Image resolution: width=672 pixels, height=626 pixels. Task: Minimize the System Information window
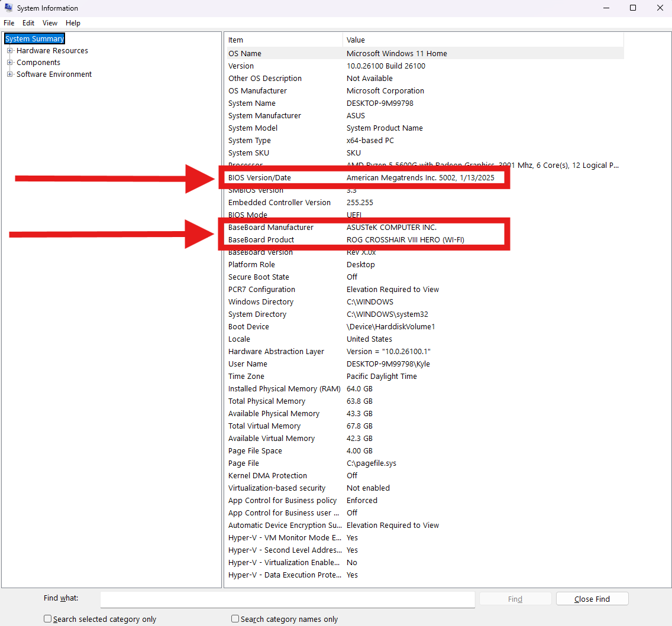tap(606, 8)
